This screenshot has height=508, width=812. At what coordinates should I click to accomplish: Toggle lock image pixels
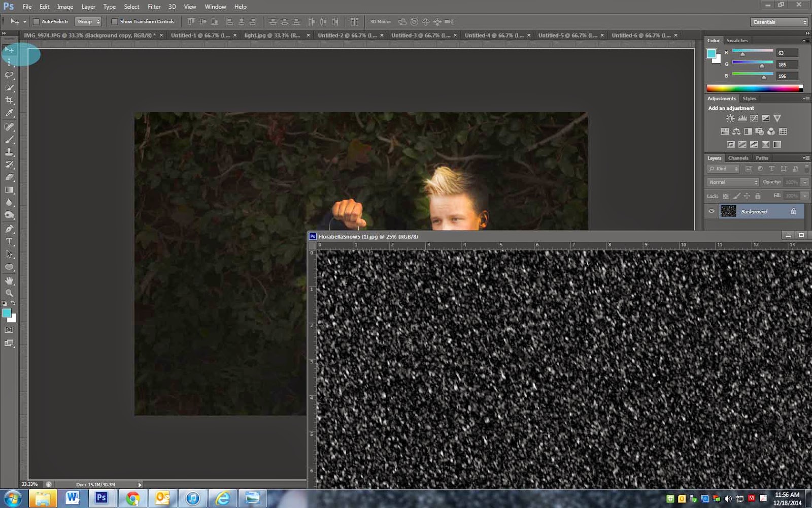pos(736,196)
